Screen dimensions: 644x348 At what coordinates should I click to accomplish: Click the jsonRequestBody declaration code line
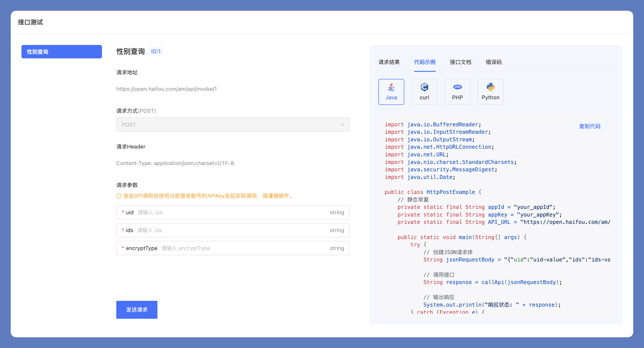[517, 259]
